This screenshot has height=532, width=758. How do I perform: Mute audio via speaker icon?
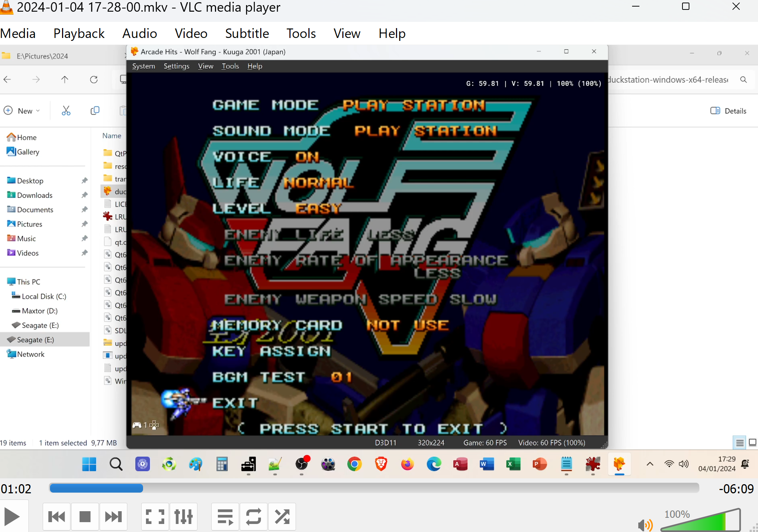pos(645,525)
